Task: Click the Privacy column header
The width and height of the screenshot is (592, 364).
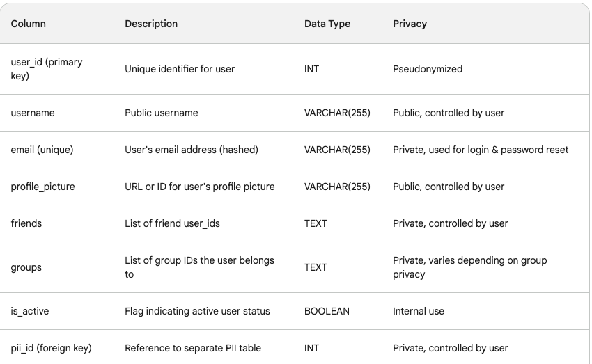Action: click(x=410, y=24)
